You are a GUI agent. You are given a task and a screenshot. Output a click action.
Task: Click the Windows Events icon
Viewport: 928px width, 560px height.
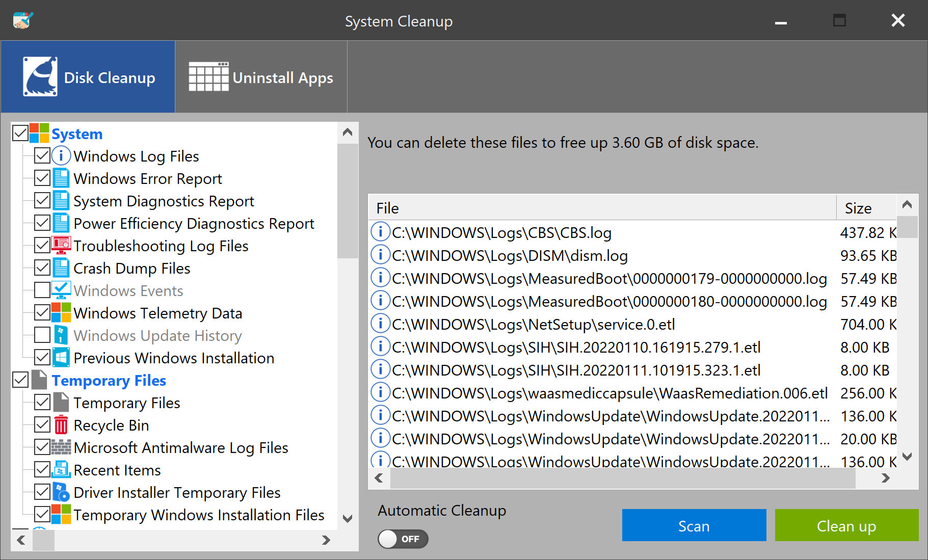click(61, 290)
